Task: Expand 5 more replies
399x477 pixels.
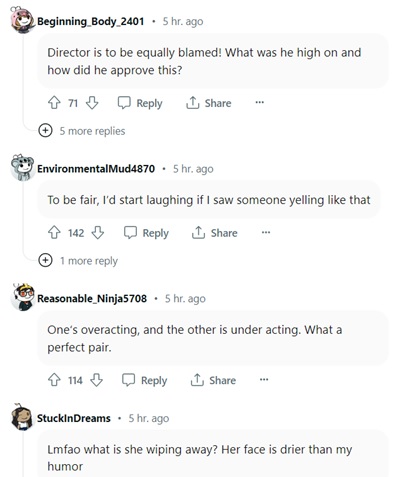Action: (x=82, y=131)
